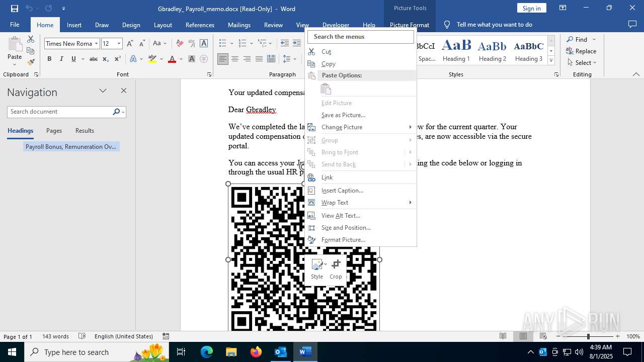Click the Numbering list icon
The height and width of the screenshot is (362, 644).
click(243, 43)
